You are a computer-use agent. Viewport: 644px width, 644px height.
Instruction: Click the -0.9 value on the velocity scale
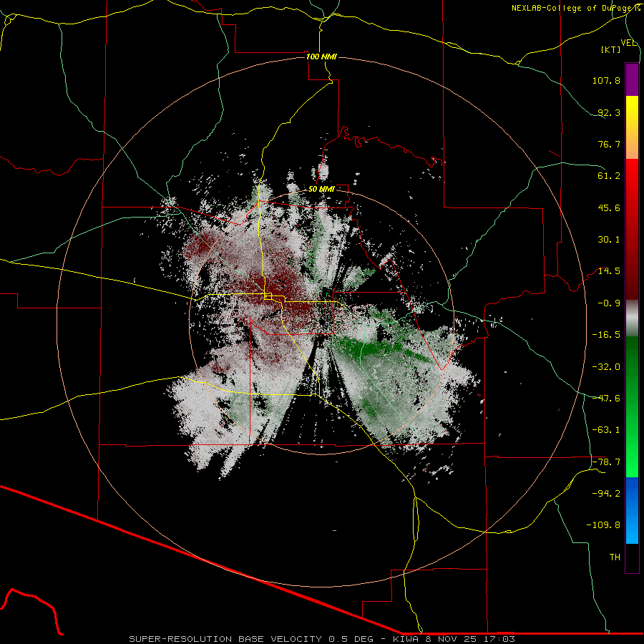(x=609, y=303)
